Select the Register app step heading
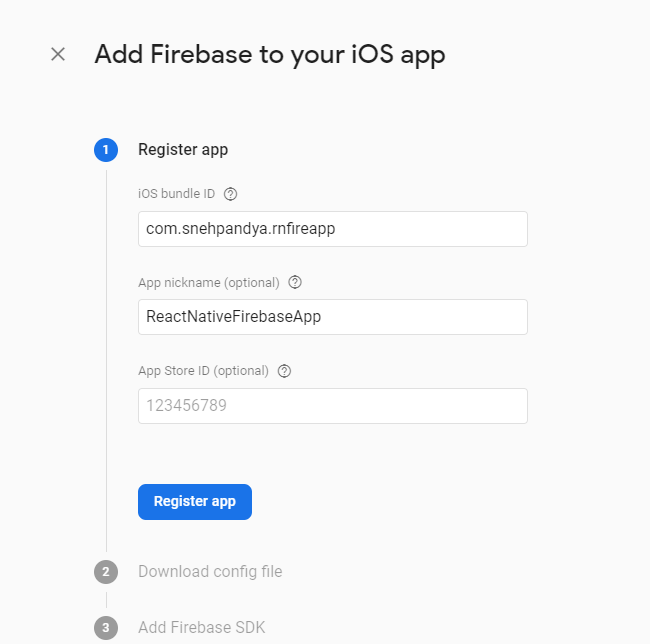 [183, 150]
